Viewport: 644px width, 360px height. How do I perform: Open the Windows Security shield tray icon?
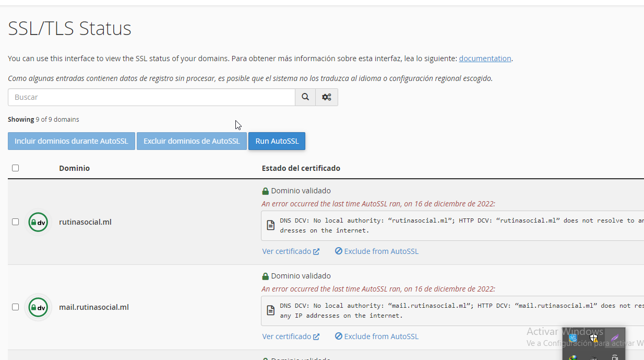click(x=593, y=338)
